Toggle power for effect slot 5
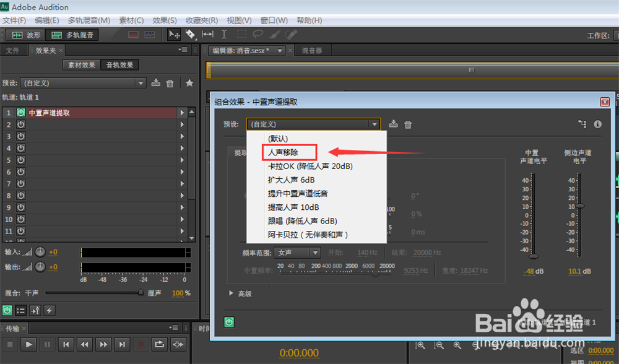 pos(20,160)
